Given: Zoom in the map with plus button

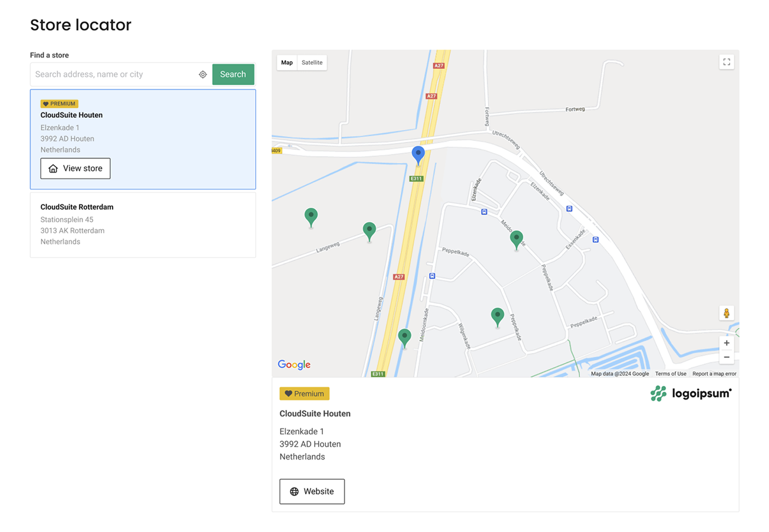Looking at the screenshot, I should [x=726, y=343].
